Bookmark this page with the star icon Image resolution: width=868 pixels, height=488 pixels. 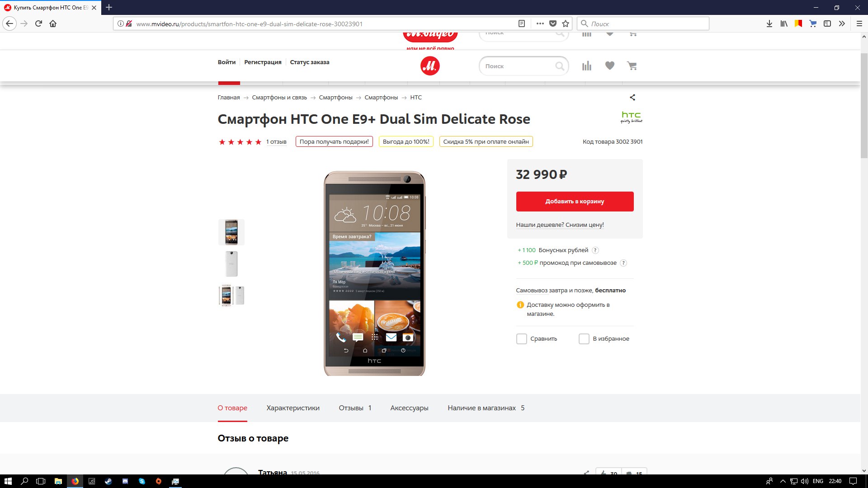566,23
